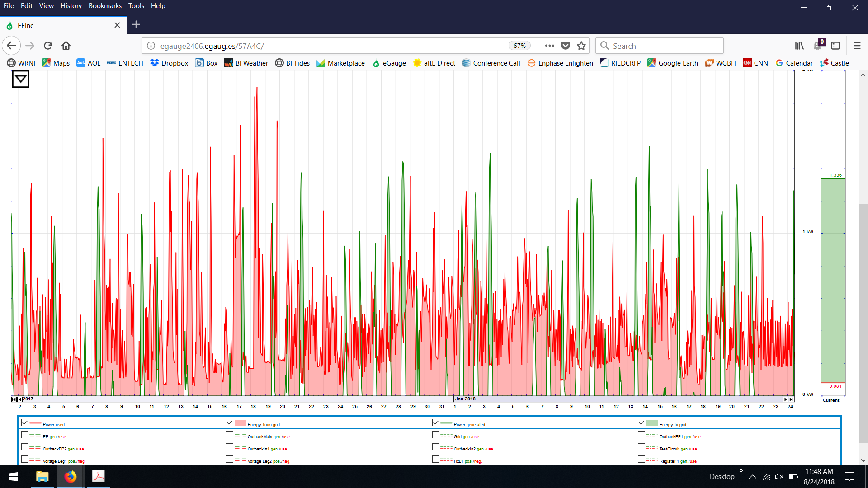The width and height of the screenshot is (868, 488).
Task: Open the Library view icon
Action: 799,46
